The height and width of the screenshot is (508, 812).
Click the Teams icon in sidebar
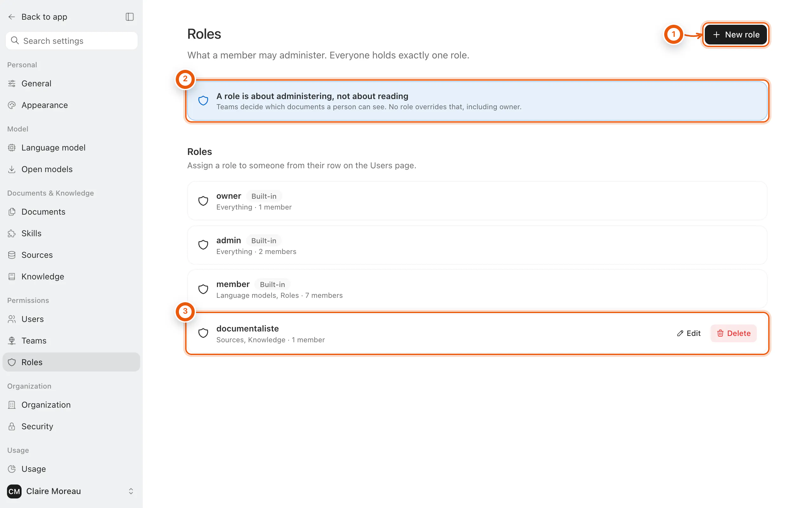click(12, 341)
